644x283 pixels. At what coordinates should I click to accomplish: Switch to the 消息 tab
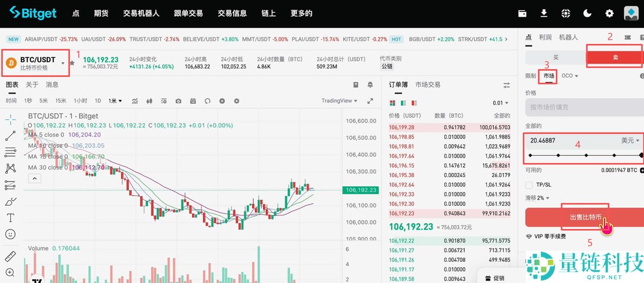pos(52,85)
